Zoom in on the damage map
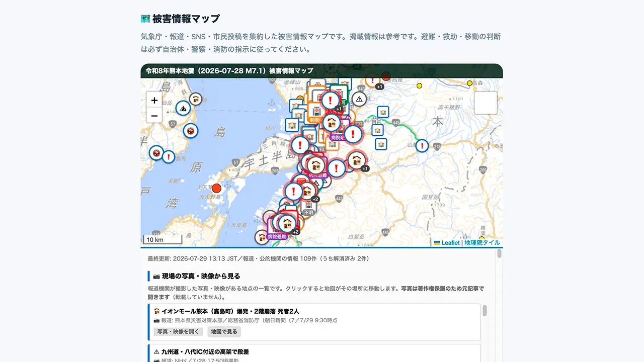644x362 pixels. tap(154, 100)
